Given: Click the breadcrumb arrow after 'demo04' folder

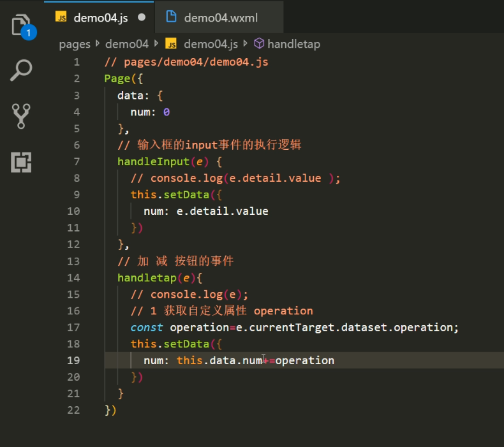Looking at the screenshot, I should click(156, 43).
